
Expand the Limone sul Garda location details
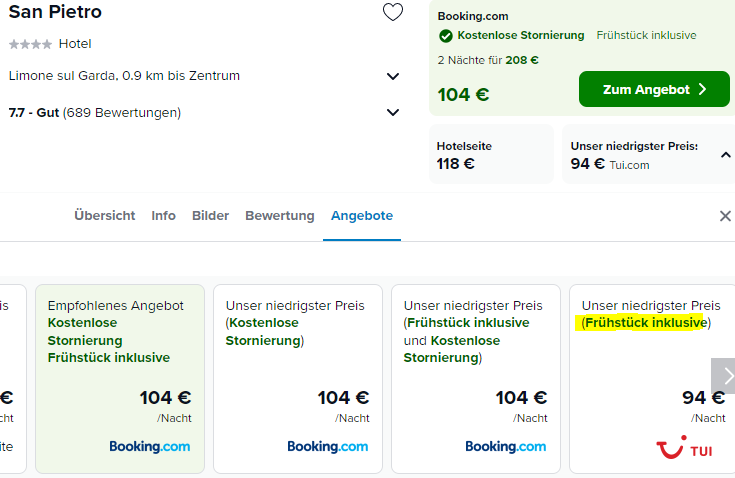(x=393, y=76)
